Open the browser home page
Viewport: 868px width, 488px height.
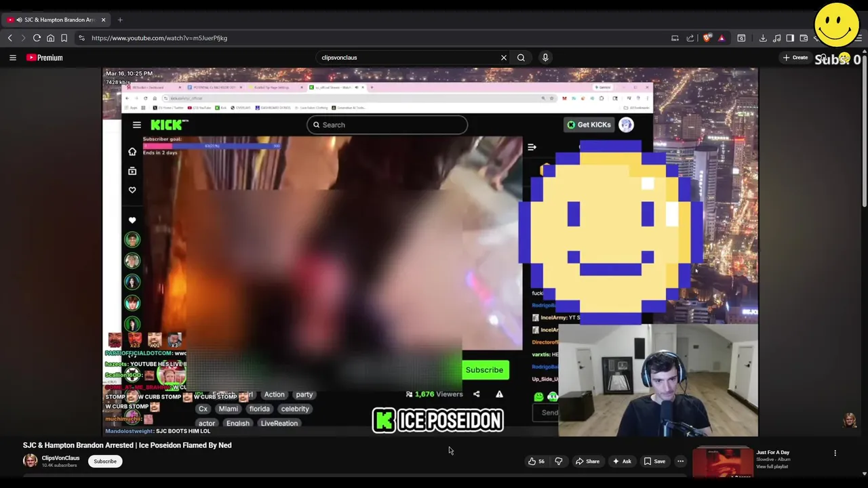[50, 38]
